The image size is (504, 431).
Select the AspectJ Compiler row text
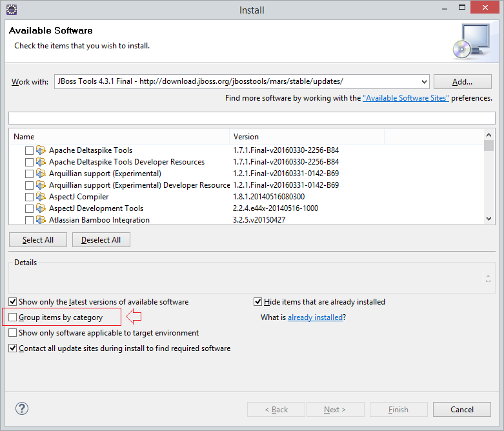[x=79, y=197]
